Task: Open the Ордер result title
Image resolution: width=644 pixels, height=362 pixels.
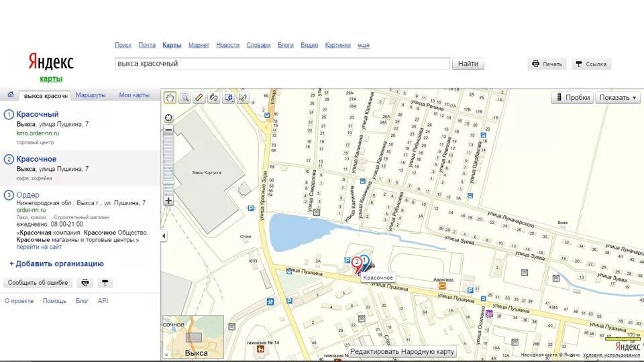Action: tap(28, 195)
